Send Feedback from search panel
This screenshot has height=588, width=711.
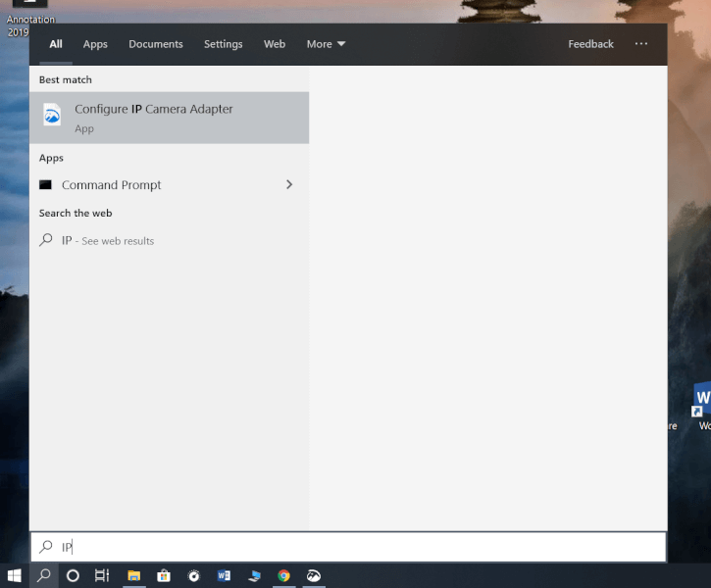pyautogui.click(x=590, y=44)
